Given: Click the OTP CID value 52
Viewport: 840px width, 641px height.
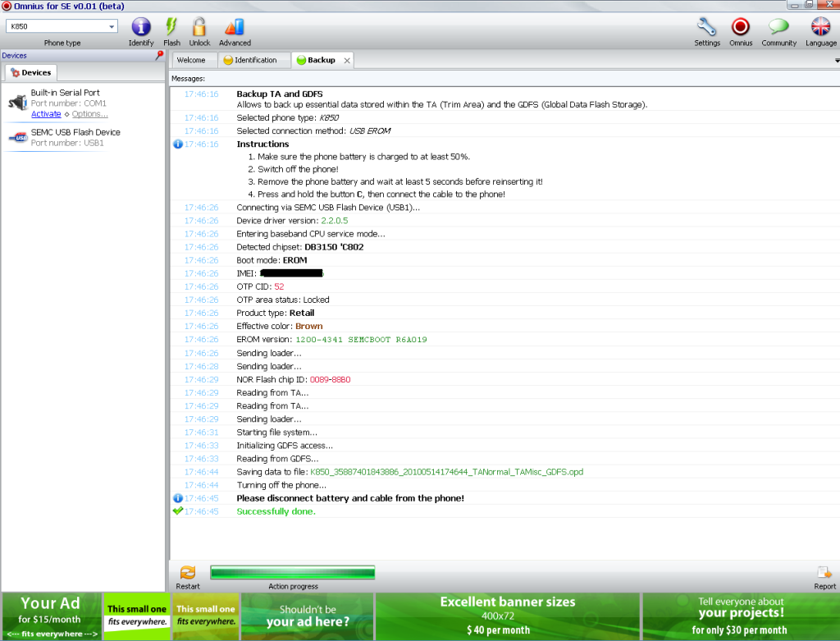Looking at the screenshot, I should [279, 286].
